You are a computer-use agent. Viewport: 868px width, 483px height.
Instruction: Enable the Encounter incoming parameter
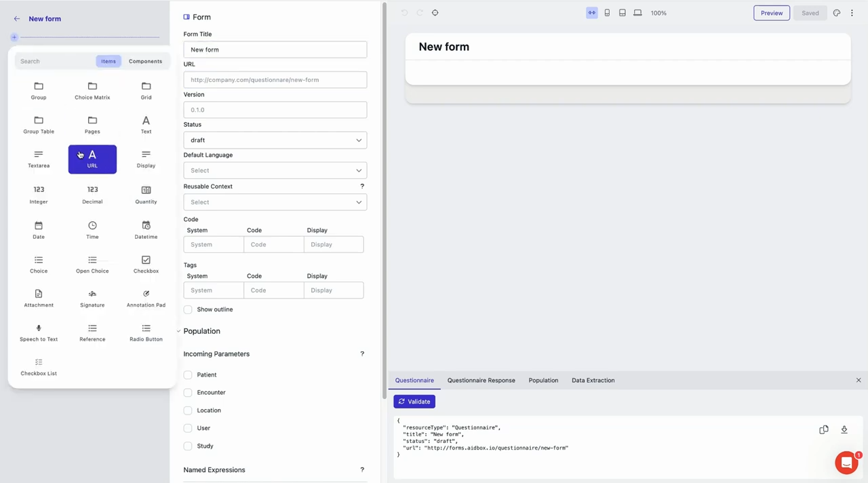click(x=188, y=392)
